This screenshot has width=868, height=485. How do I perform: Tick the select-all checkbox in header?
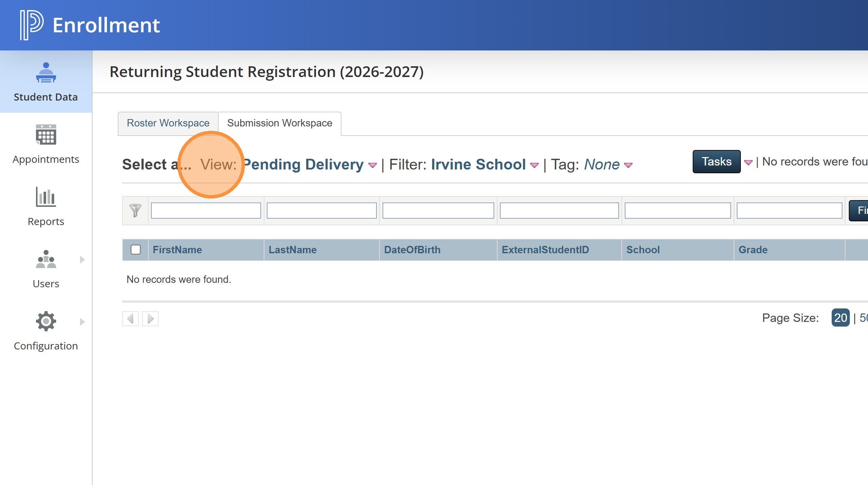136,250
